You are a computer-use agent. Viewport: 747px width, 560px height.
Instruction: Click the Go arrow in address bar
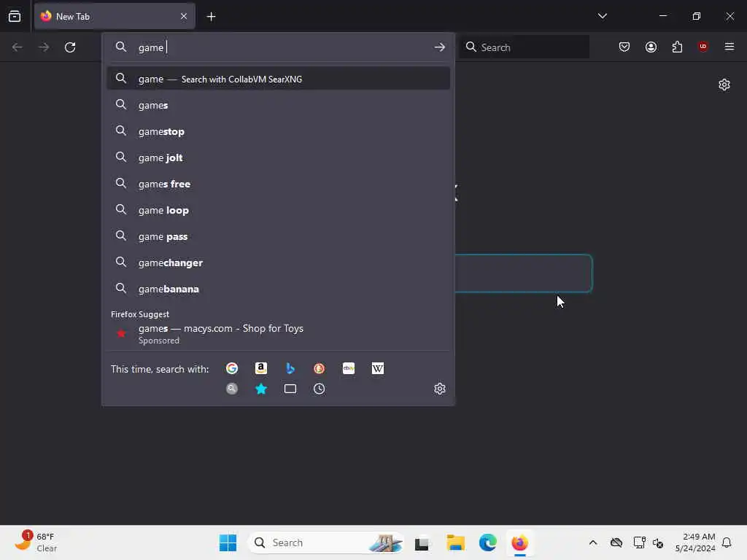[440, 47]
